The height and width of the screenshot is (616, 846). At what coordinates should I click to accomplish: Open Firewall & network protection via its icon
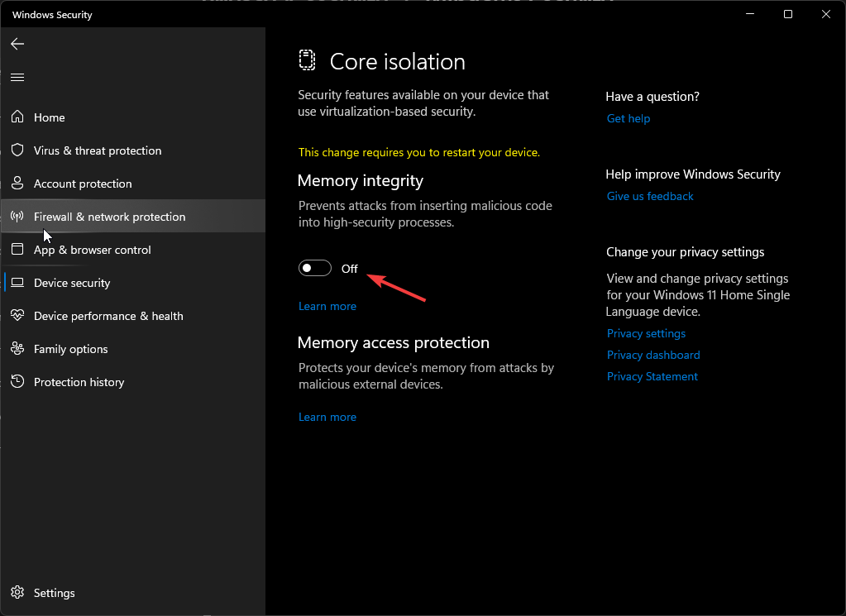click(17, 216)
